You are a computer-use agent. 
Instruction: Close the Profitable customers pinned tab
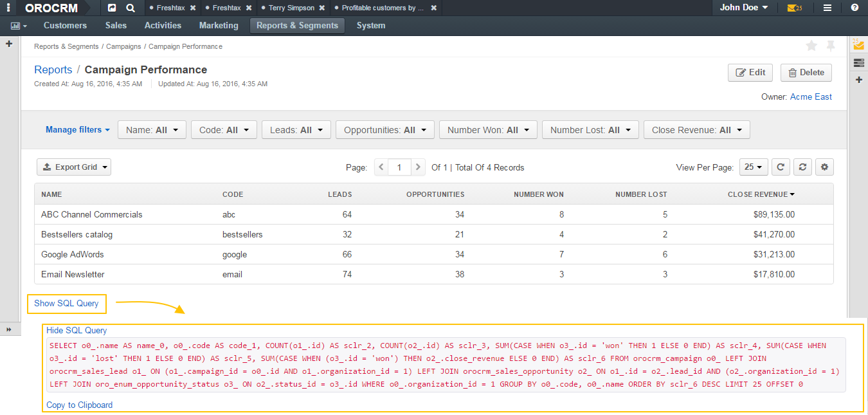tap(434, 8)
